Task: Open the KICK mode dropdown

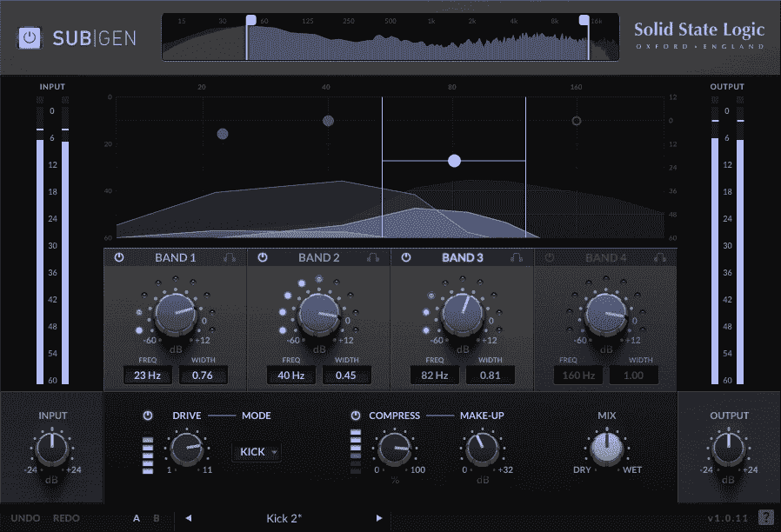Action: (x=257, y=452)
